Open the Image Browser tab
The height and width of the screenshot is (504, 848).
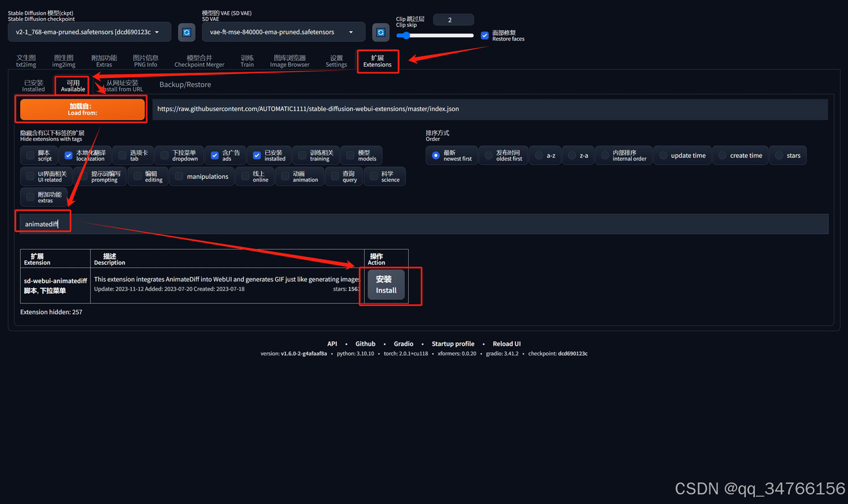coord(289,61)
